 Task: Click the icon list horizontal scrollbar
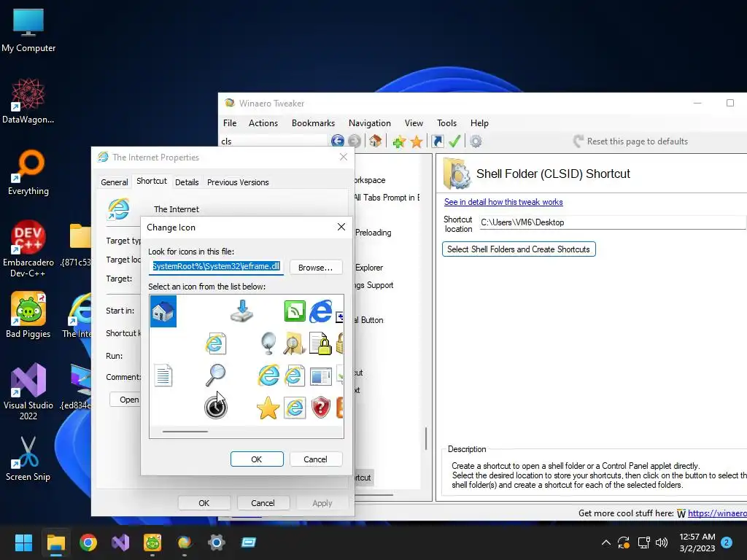(x=185, y=432)
